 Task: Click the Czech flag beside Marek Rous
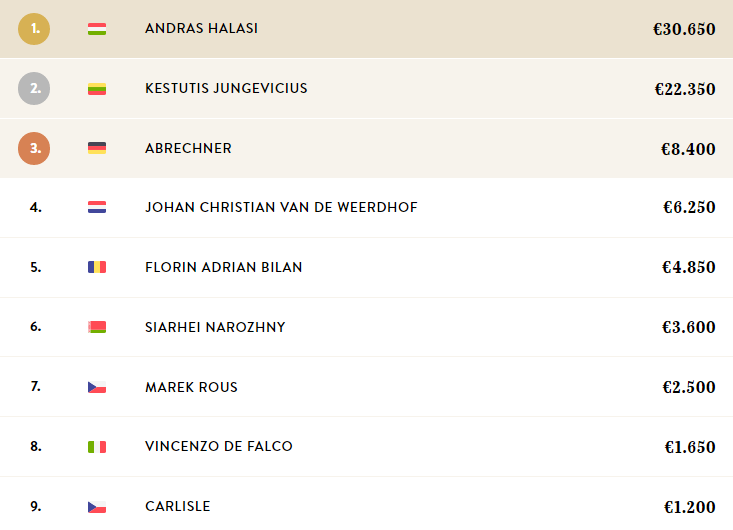[97, 387]
